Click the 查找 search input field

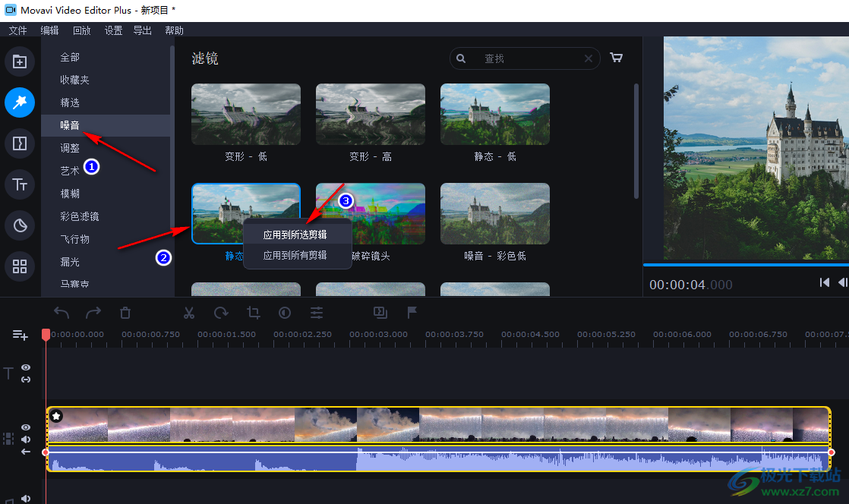525,58
